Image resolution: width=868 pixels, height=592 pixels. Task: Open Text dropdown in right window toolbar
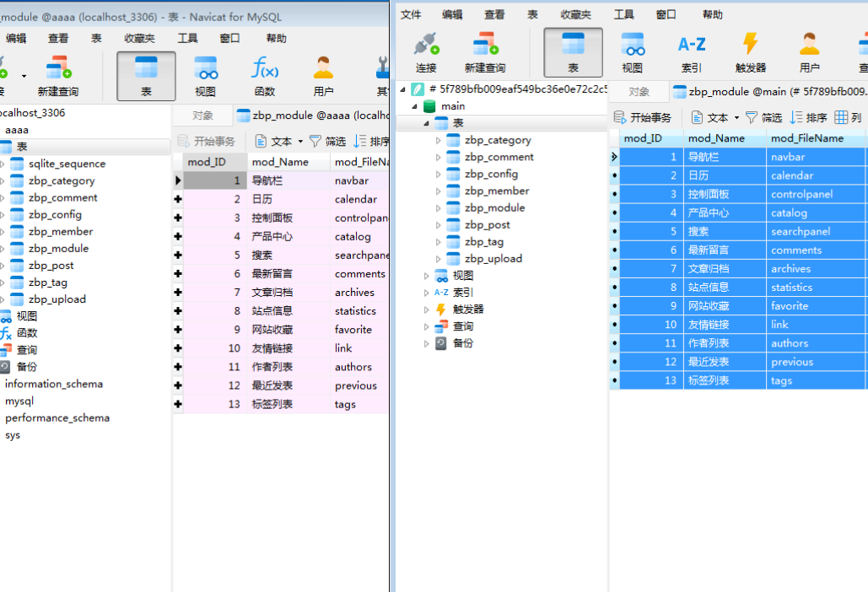(715, 117)
